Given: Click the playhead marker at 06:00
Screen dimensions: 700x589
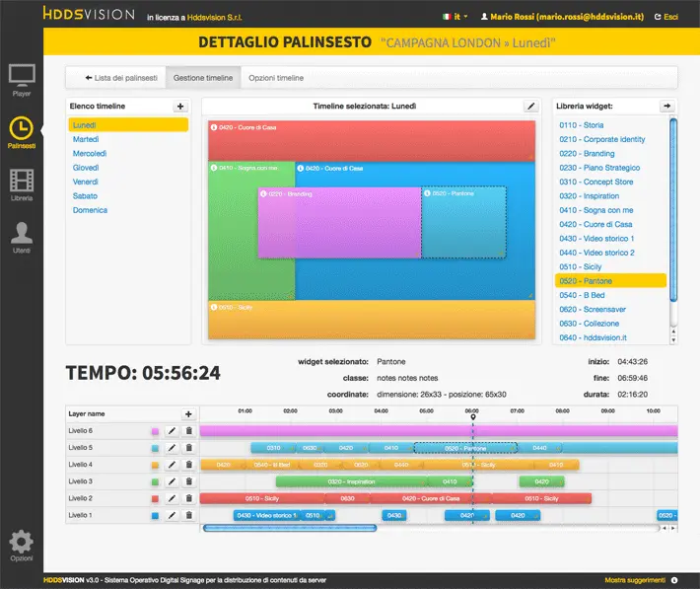Looking at the screenshot, I should (x=473, y=416).
